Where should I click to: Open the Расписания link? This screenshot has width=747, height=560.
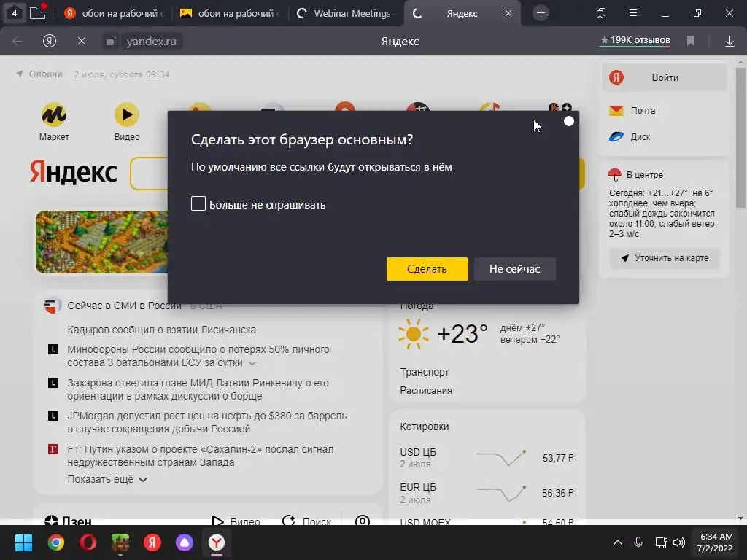tap(426, 391)
